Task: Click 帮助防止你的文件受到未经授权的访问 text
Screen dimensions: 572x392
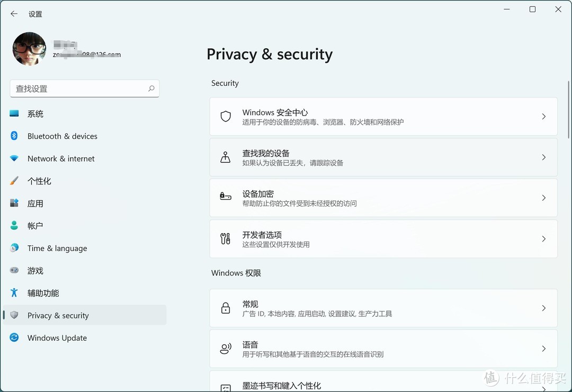Action: point(299,203)
